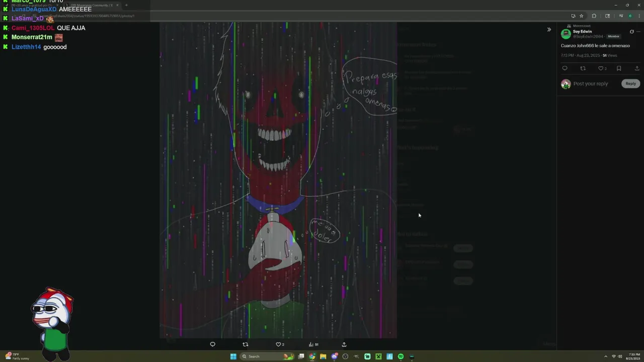
Task: Open Task View from the taskbar
Action: point(301,356)
